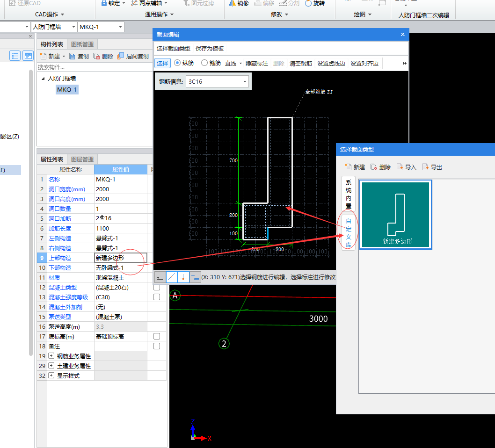Show more section editor toolbar items
Screen dimensions: 495x448
pyautogui.click(x=404, y=64)
